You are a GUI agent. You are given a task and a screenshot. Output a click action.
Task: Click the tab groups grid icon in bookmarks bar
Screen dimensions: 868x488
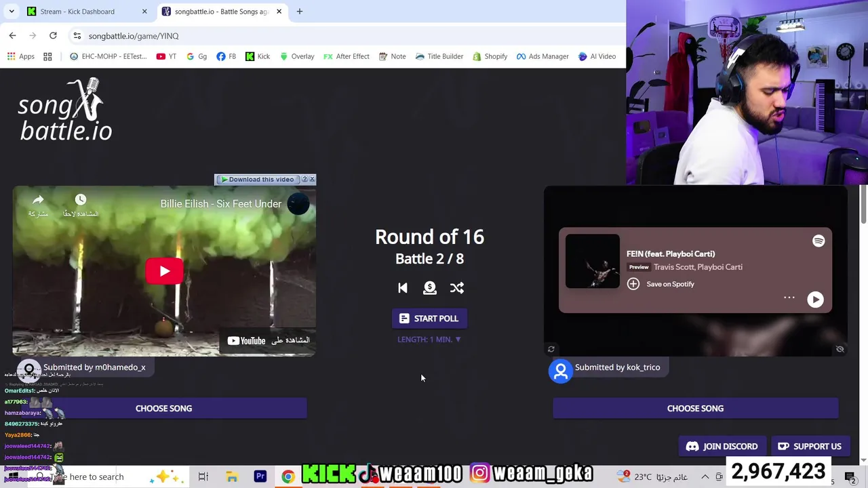tap(47, 56)
